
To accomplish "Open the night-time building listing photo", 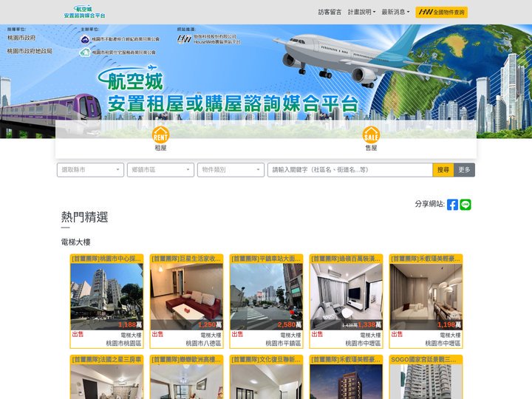I will pyautogui.click(x=346, y=382).
